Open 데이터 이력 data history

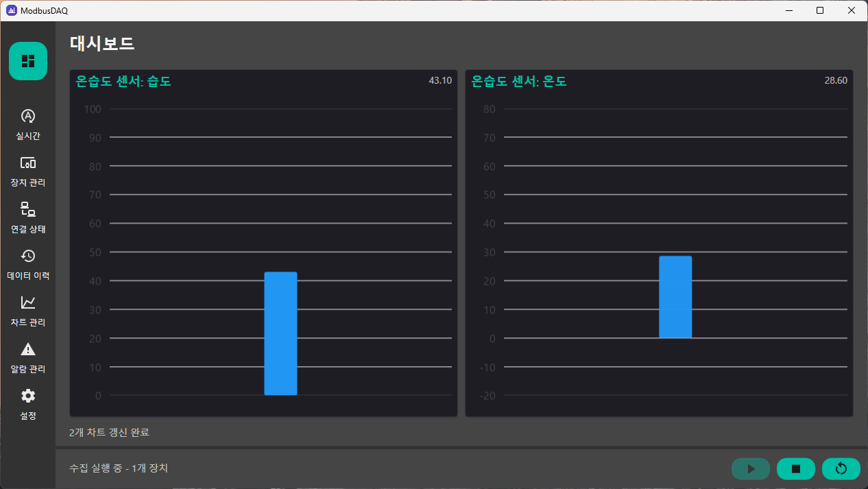(28, 264)
